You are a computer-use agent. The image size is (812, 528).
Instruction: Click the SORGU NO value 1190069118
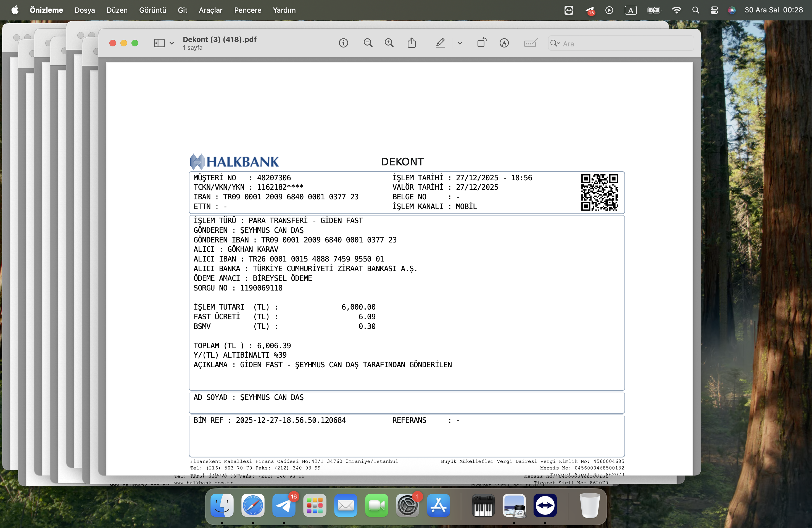point(261,288)
